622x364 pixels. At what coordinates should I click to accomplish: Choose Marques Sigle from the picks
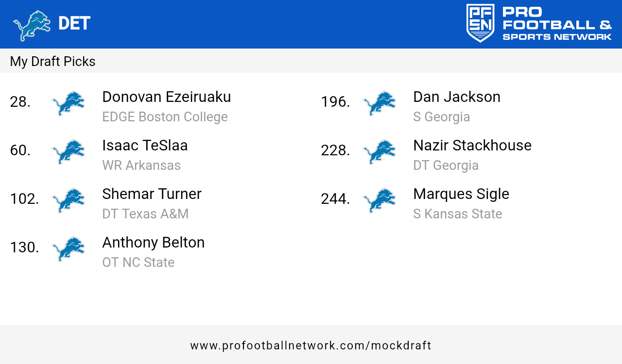pyautogui.click(x=461, y=194)
